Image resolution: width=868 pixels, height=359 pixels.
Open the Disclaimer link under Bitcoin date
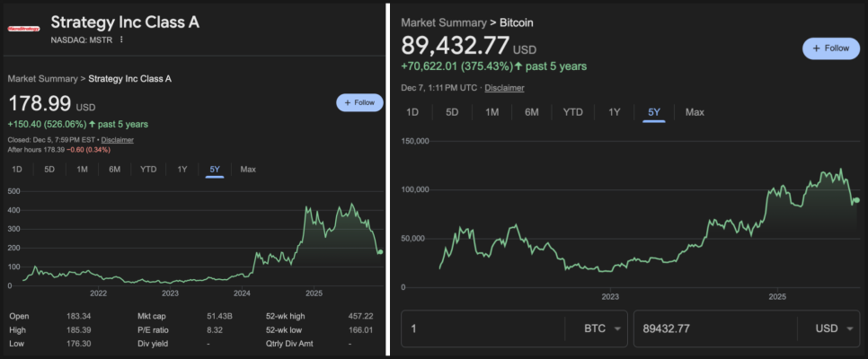pyautogui.click(x=506, y=88)
